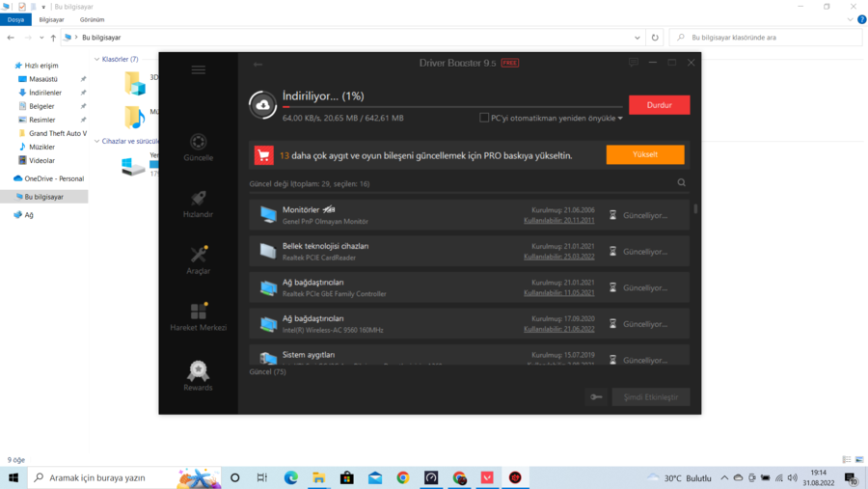
Task: Click the driver list scrollbar
Action: (695, 208)
